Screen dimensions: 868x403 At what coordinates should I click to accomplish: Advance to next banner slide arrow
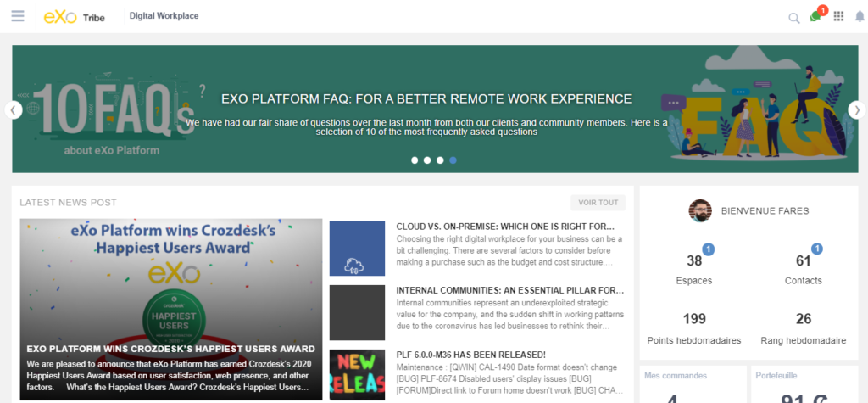(x=856, y=109)
